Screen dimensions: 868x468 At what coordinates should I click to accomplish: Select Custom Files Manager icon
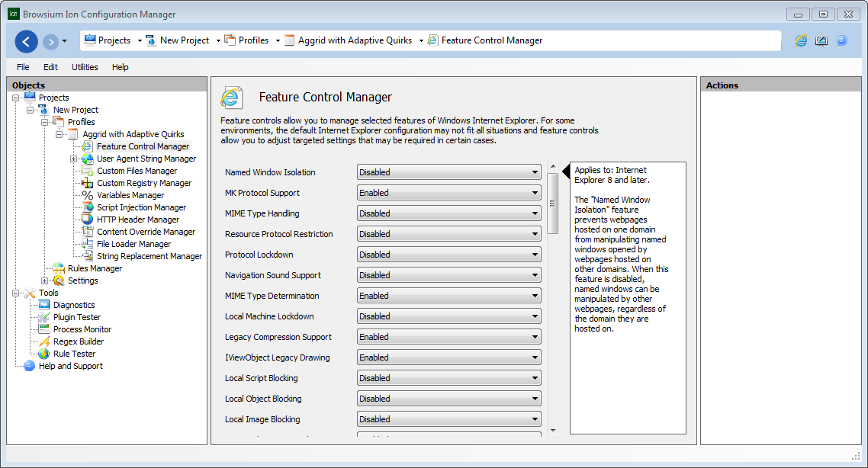click(88, 171)
